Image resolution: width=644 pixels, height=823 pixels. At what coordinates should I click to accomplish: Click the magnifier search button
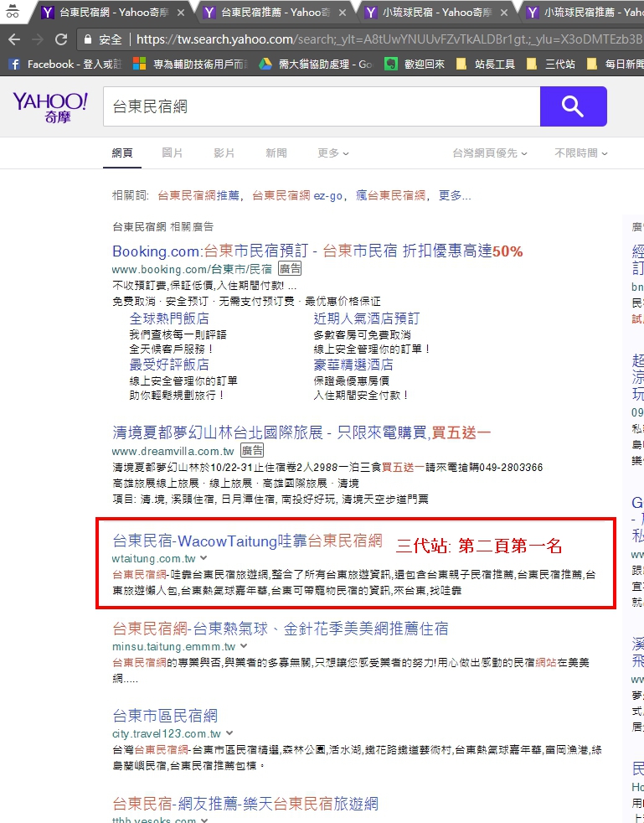573,106
